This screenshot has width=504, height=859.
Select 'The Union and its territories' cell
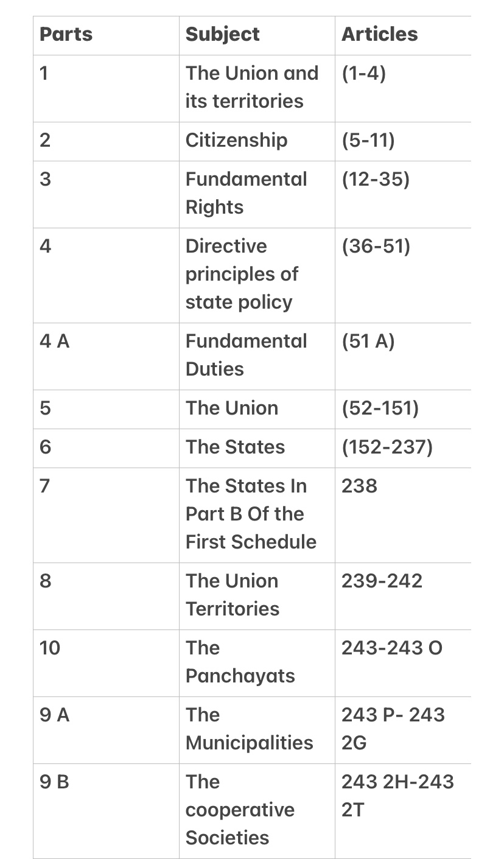tap(252, 87)
